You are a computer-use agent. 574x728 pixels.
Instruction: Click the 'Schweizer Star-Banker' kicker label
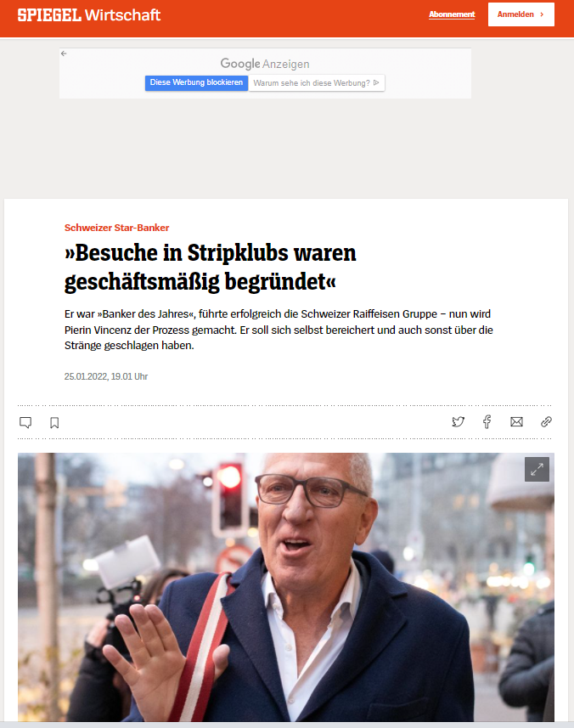pyautogui.click(x=116, y=228)
